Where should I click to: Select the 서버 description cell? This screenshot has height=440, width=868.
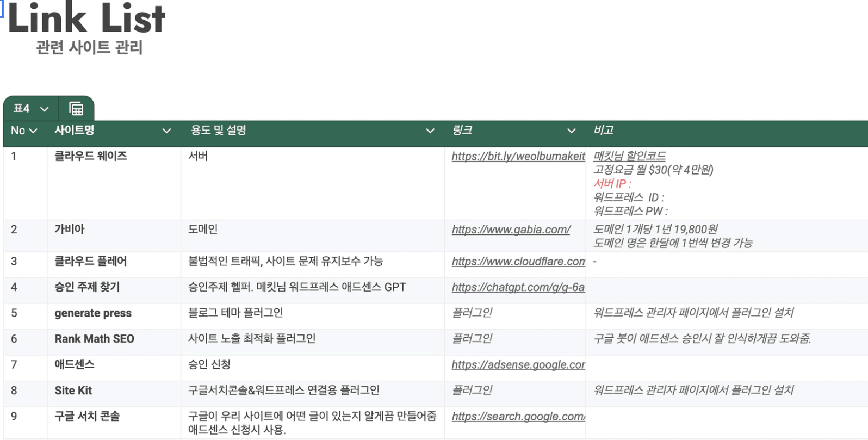click(x=313, y=183)
